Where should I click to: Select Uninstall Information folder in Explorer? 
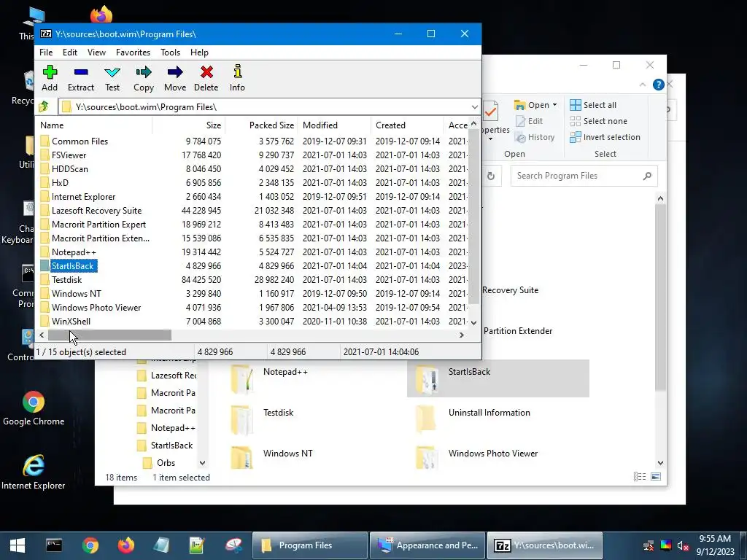click(x=498, y=419)
